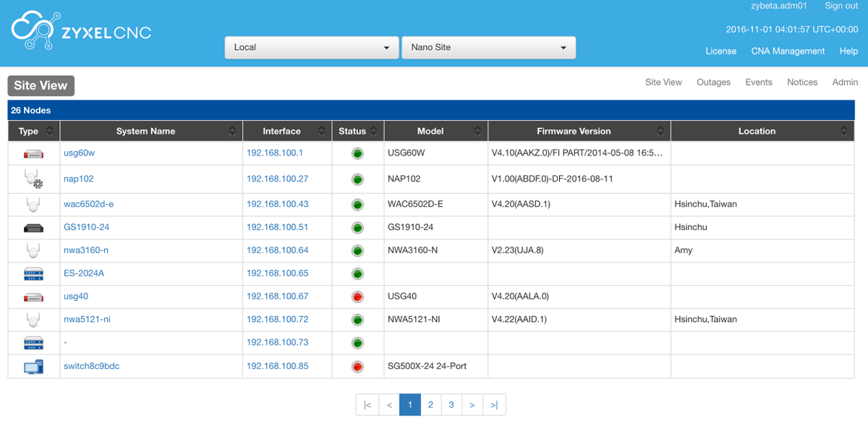Click the usg60w firewall device icon
This screenshot has width=868, height=434.
[x=33, y=153]
